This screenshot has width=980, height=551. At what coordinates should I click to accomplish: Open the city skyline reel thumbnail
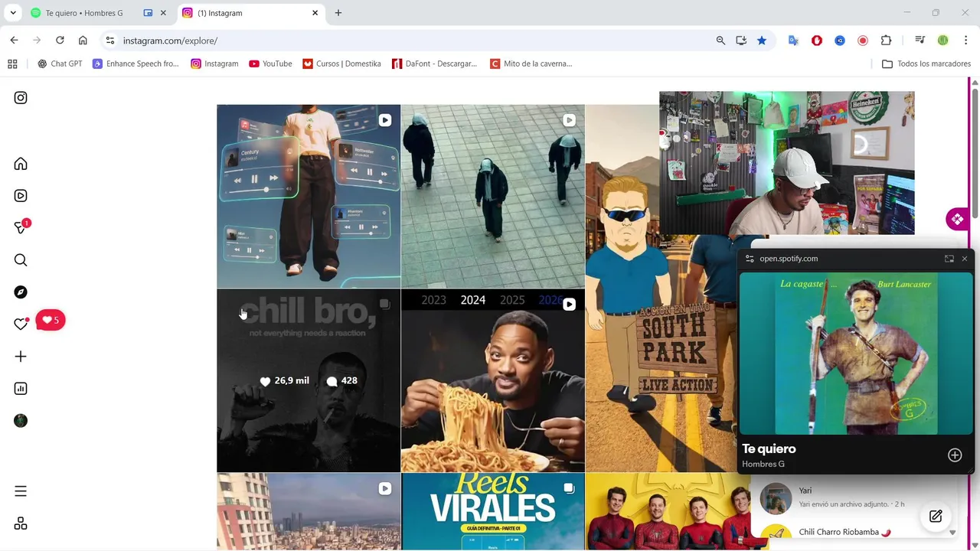(309, 511)
